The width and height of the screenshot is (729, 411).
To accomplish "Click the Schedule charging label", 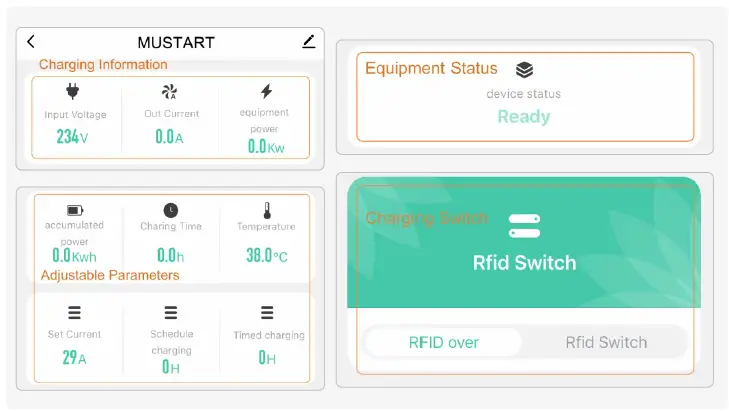I will [x=172, y=342].
